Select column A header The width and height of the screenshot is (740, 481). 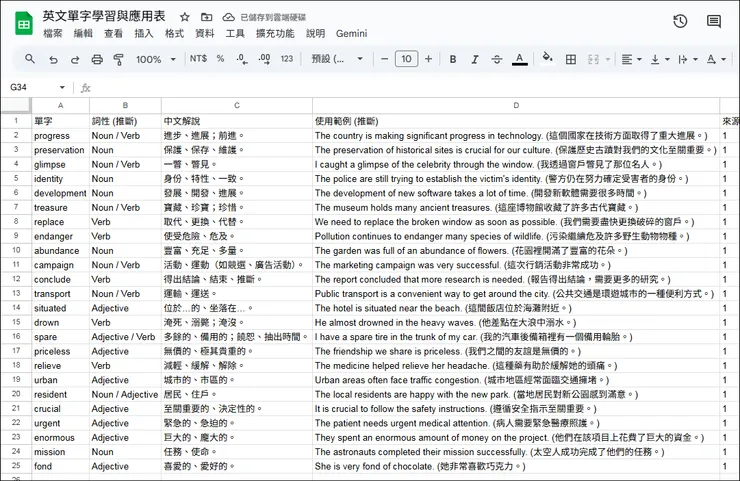click(60, 105)
